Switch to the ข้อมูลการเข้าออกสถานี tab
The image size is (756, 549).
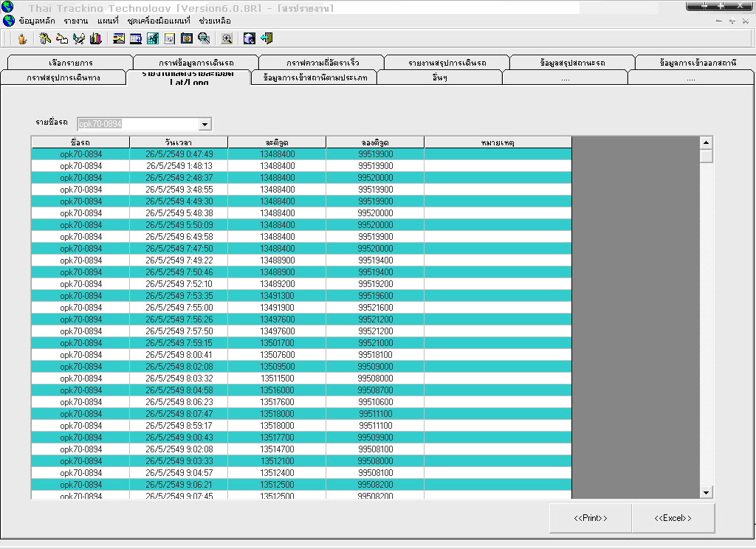pos(698,63)
